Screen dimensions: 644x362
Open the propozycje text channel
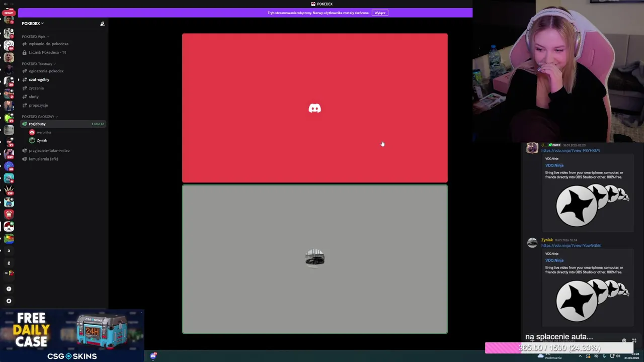63,105
